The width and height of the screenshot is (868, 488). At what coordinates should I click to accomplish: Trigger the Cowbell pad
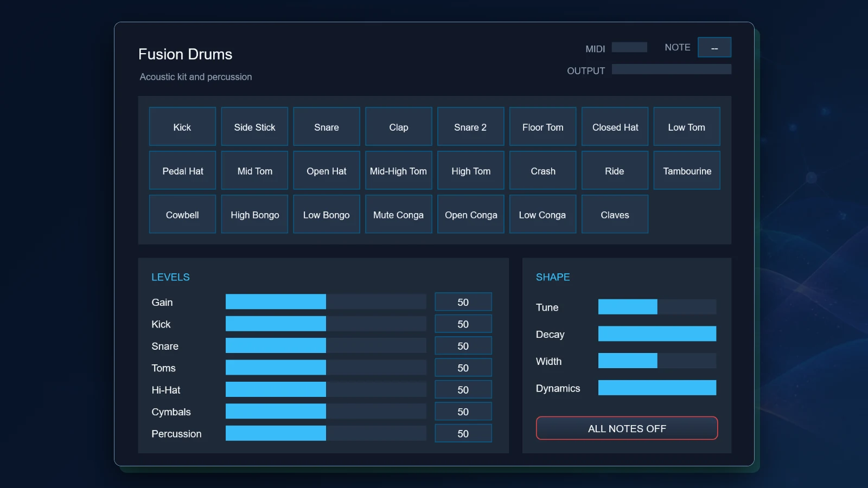(182, 214)
